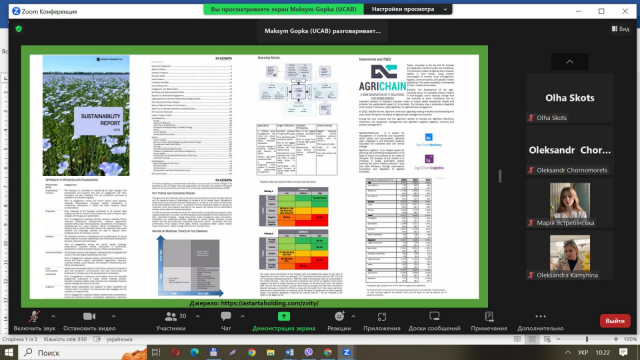
Task: Click Word zoom slider handle
Action: pyautogui.click(x=587, y=339)
